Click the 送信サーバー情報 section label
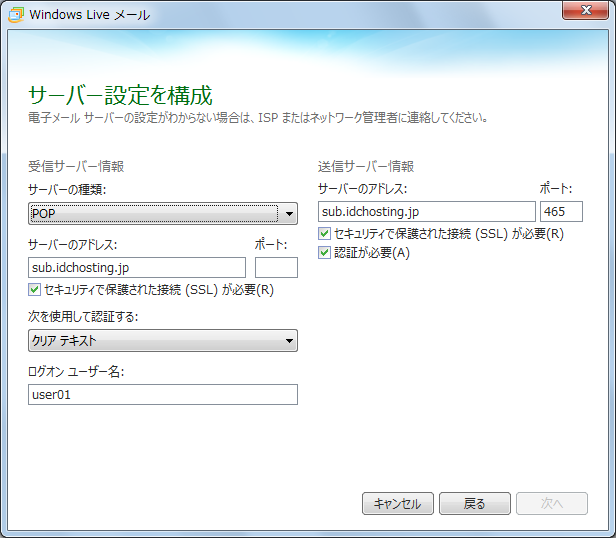This screenshot has height=538, width=616. (x=366, y=167)
